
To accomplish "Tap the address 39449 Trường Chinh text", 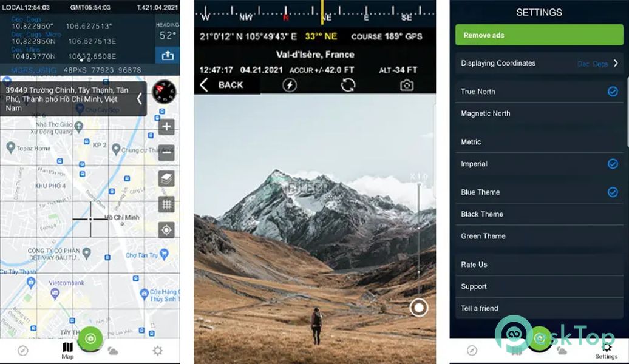I will click(x=67, y=99).
